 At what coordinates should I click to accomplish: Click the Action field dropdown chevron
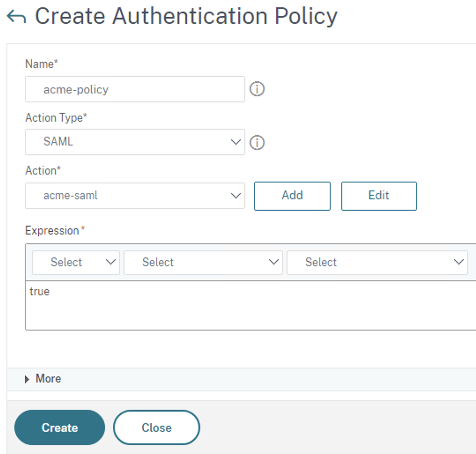236,196
